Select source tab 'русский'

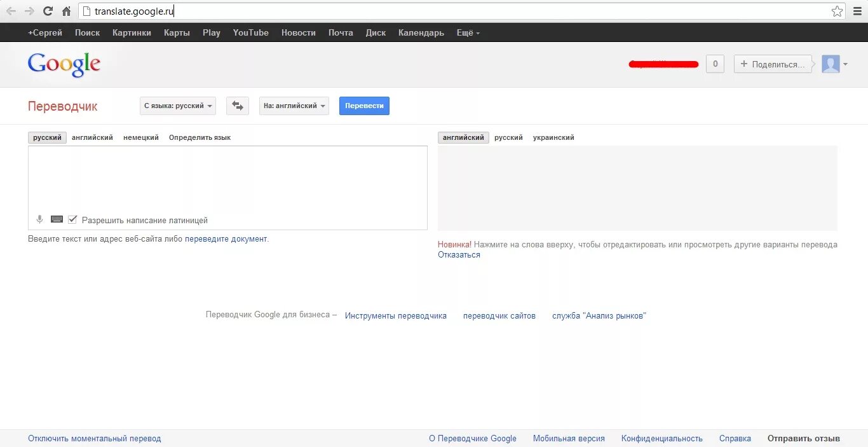tap(48, 137)
